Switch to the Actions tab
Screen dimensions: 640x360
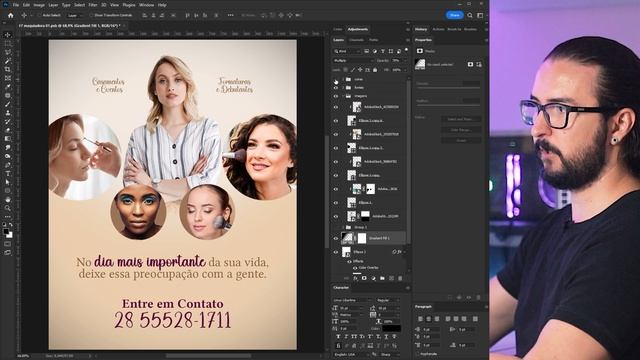pyautogui.click(x=438, y=29)
